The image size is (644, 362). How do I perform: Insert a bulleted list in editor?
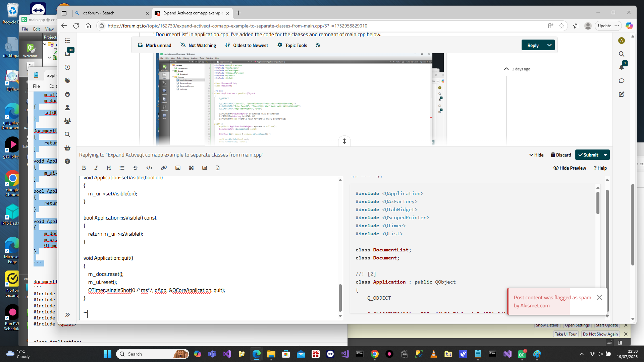pos(122,168)
